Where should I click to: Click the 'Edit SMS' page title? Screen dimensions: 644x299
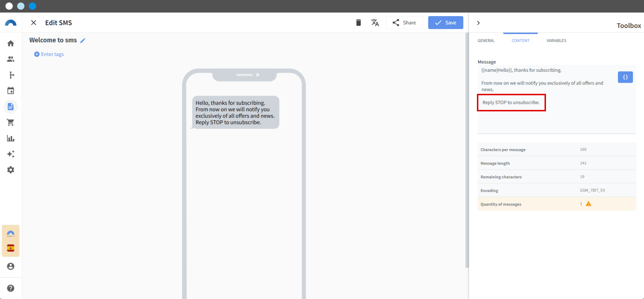59,23
